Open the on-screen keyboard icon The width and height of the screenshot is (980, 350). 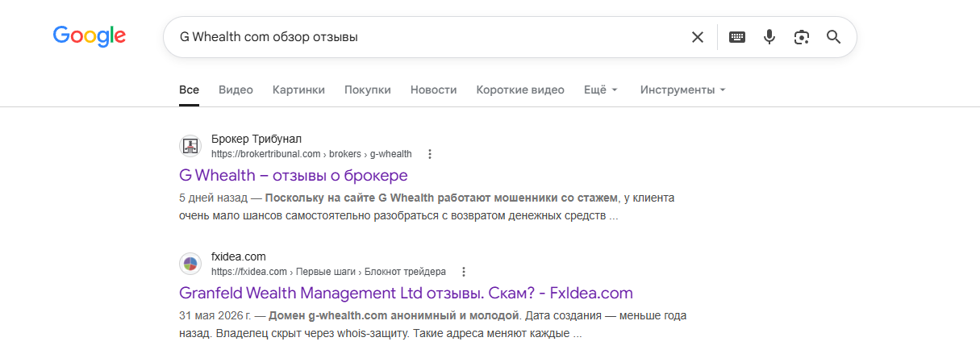click(x=737, y=37)
